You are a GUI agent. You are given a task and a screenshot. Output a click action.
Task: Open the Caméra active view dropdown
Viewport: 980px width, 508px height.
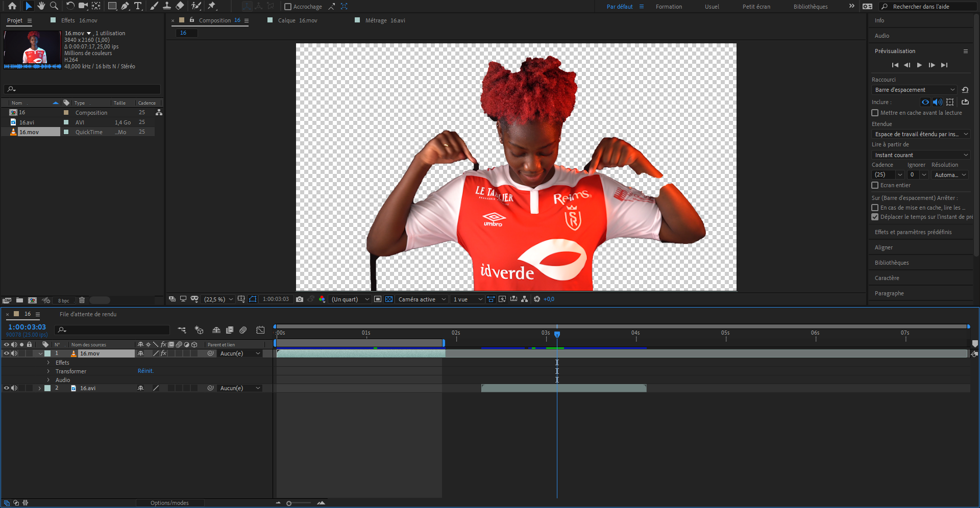pyautogui.click(x=422, y=299)
